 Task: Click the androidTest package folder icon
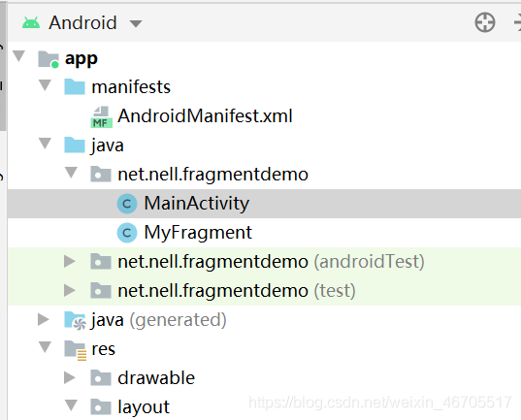click(101, 262)
